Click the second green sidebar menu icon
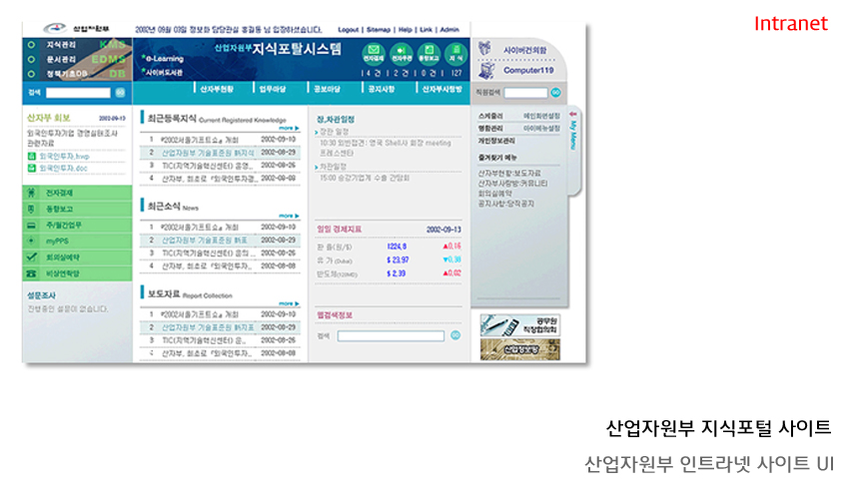The height and width of the screenshot is (504, 852). pyautogui.click(x=32, y=210)
